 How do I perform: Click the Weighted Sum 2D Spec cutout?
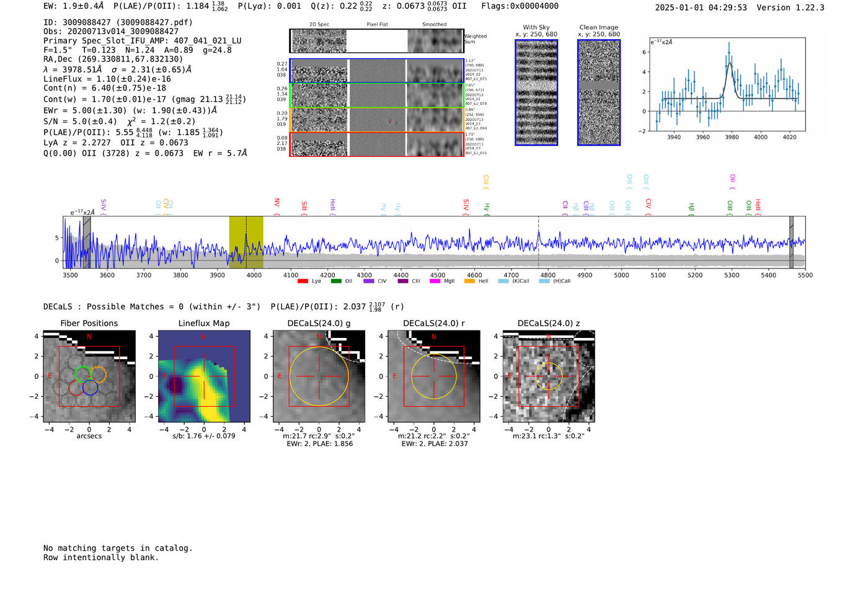(x=319, y=41)
